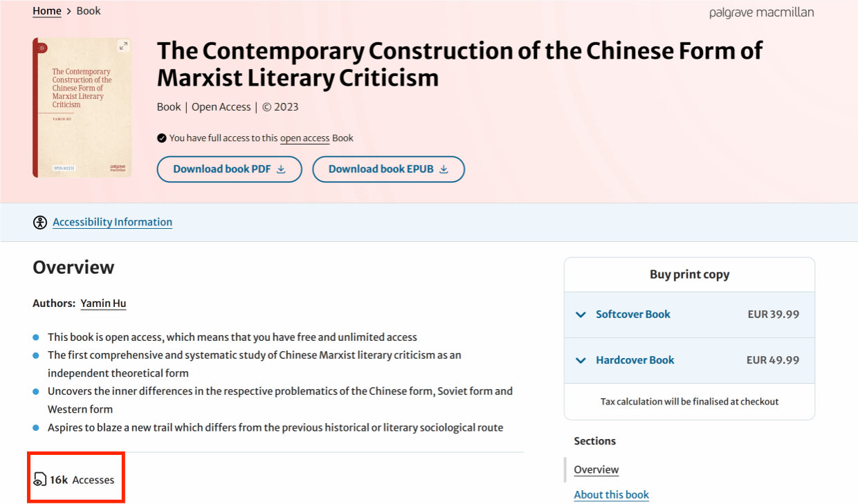This screenshot has width=858, height=504.
Task: Click the expand cover image icon
Action: click(x=123, y=46)
